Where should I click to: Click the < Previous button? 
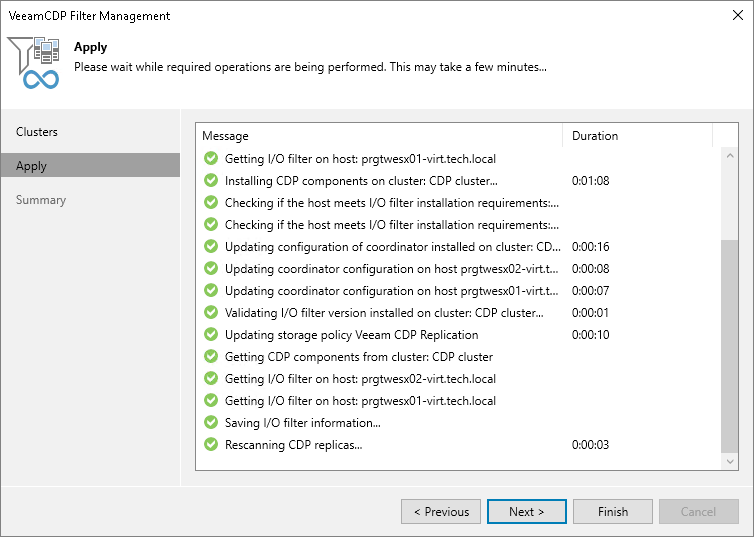[441, 512]
